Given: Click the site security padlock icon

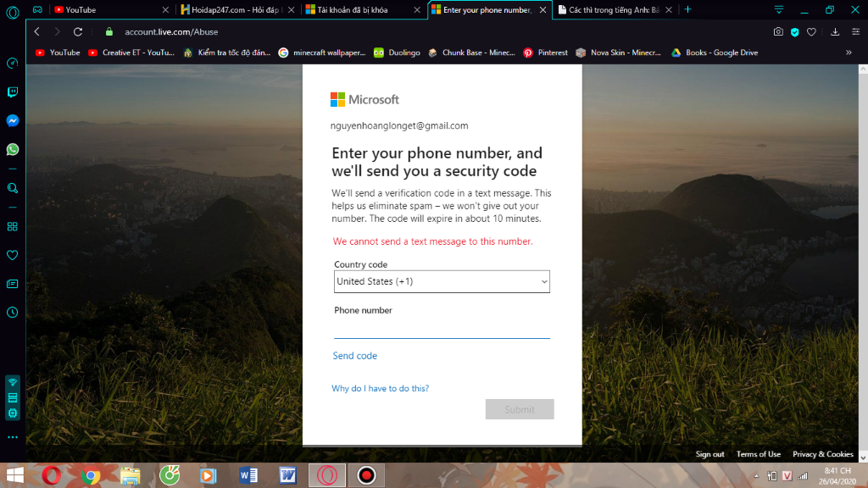Looking at the screenshot, I should (109, 32).
